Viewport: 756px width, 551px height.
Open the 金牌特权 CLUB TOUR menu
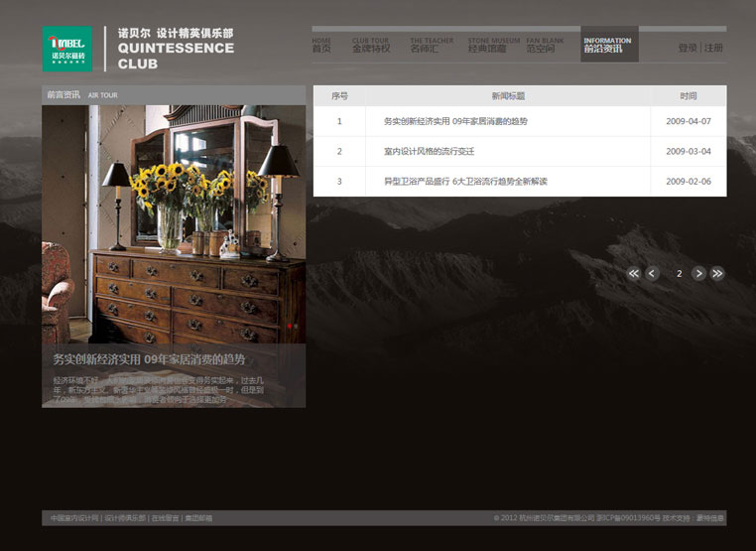tap(371, 46)
